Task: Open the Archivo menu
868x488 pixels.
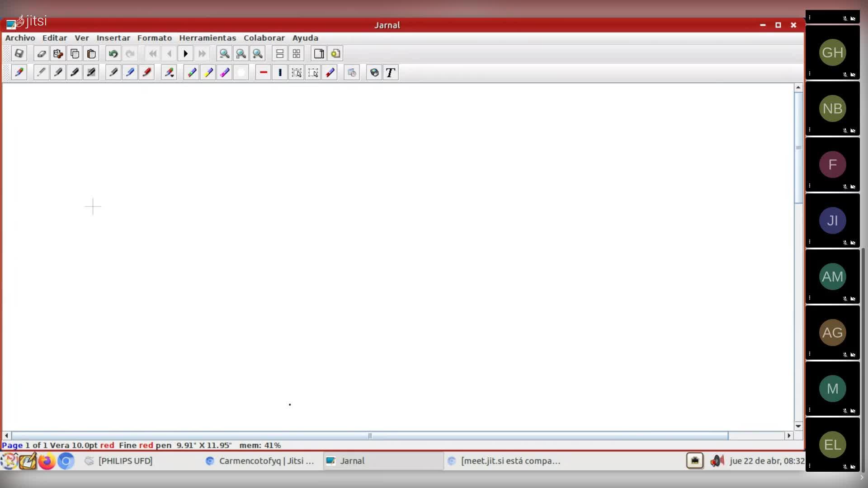Action: tap(20, 38)
